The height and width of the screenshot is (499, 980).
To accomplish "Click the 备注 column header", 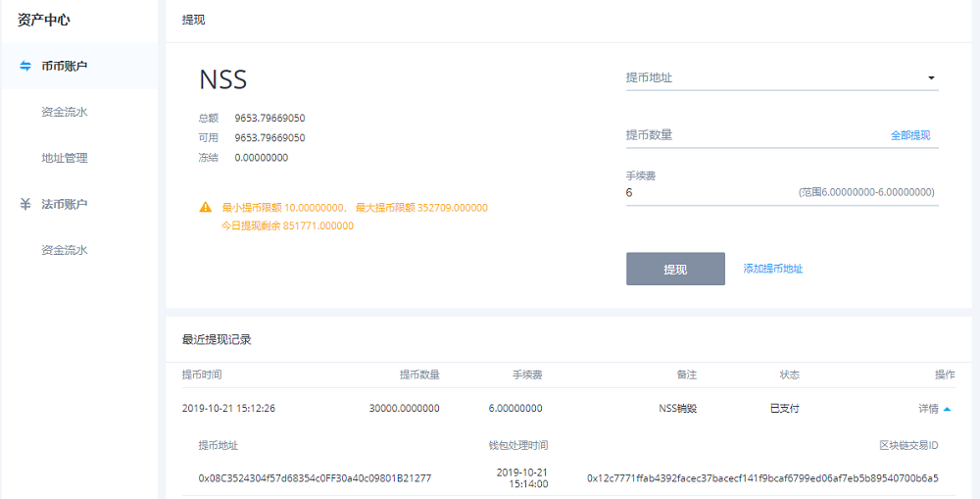I will 686,374.
